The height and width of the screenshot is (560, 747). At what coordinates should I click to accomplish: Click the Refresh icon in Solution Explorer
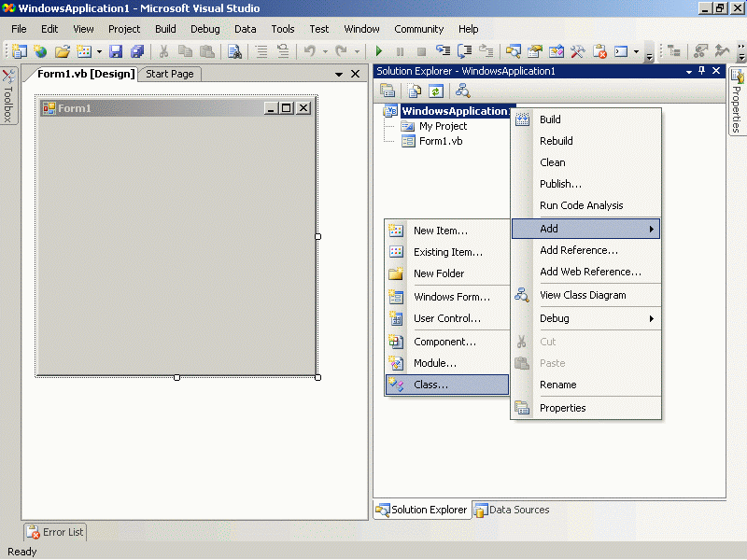pyautogui.click(x=435, y=91)
